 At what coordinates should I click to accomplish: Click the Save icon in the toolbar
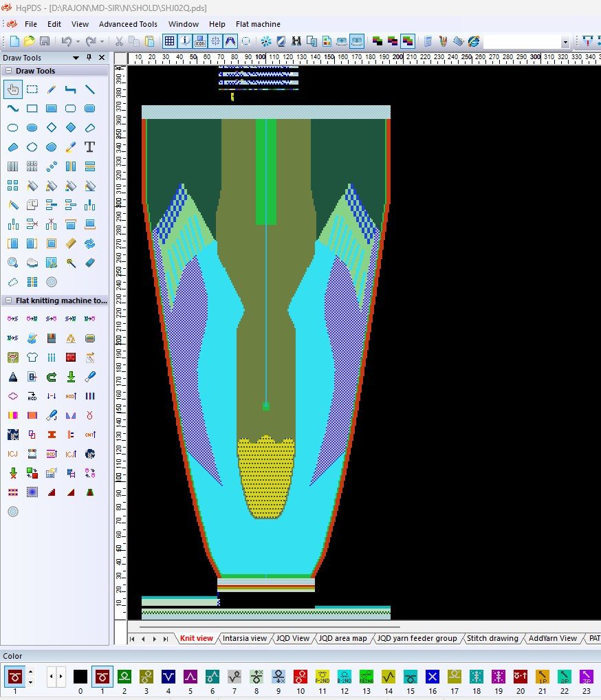pyautogui.click(x=44, y=41)
